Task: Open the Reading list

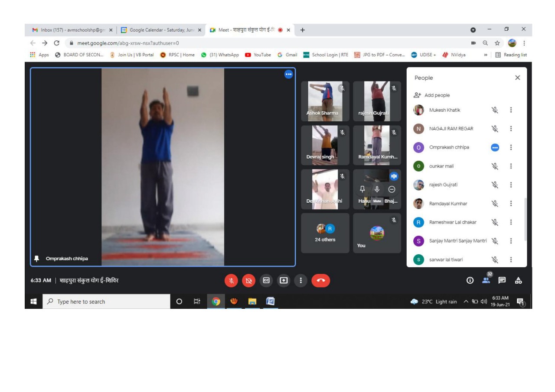Action: [511, 55]
